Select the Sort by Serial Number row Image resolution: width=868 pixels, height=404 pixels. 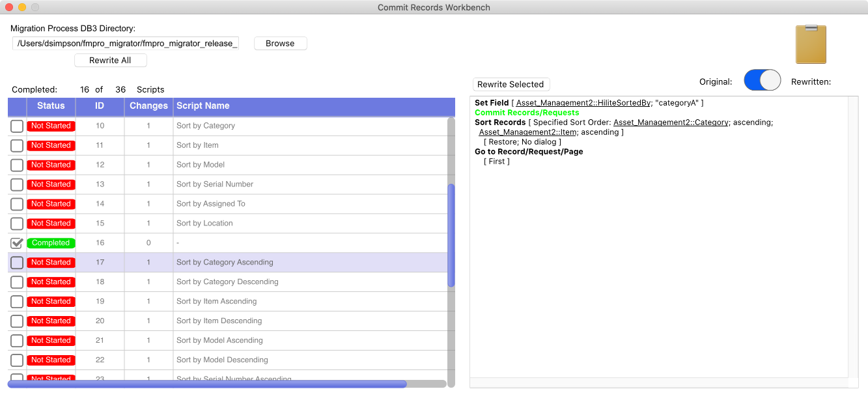pos(215,184)
